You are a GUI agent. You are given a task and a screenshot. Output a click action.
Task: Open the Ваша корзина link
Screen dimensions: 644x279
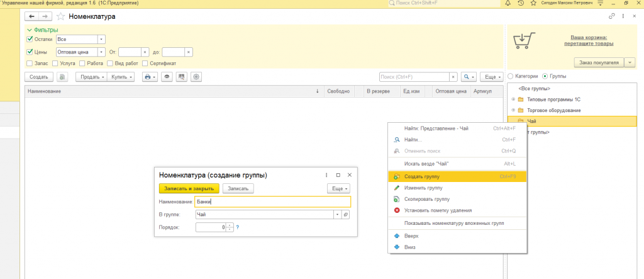pos(589,40)
